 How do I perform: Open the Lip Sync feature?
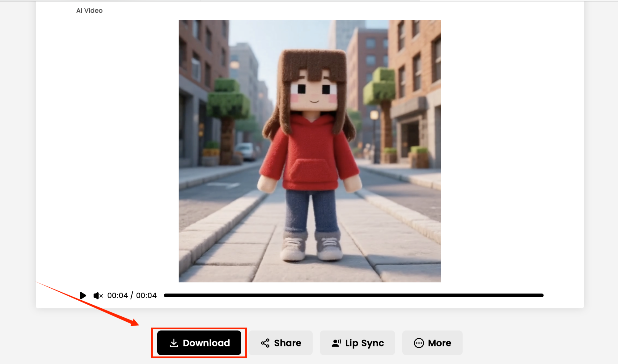tap(358, 343)
